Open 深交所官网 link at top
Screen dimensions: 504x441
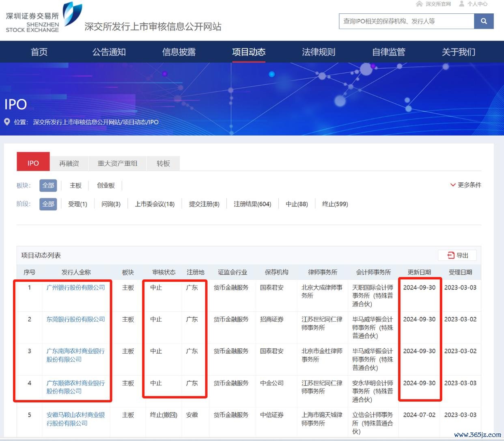[x=438, y=4]
